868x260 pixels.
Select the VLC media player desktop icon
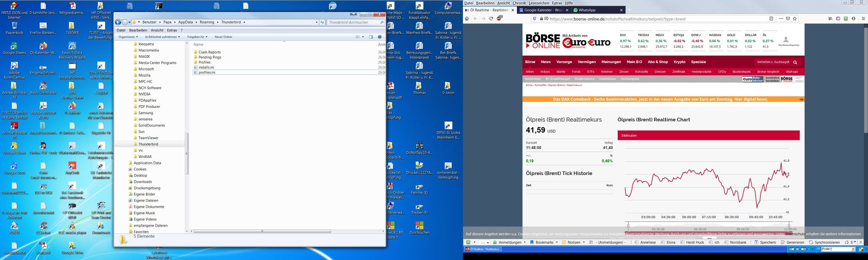click(x=72, y=227)
